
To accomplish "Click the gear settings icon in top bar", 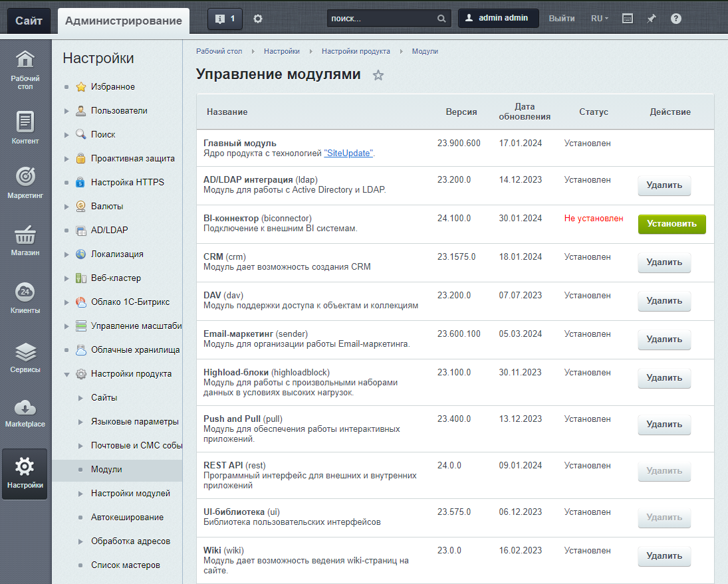I will [x=258, y=19].
